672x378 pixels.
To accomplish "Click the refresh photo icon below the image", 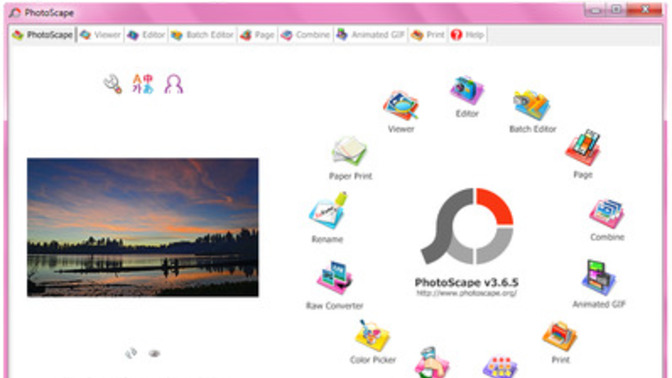I will coord(131,353).
